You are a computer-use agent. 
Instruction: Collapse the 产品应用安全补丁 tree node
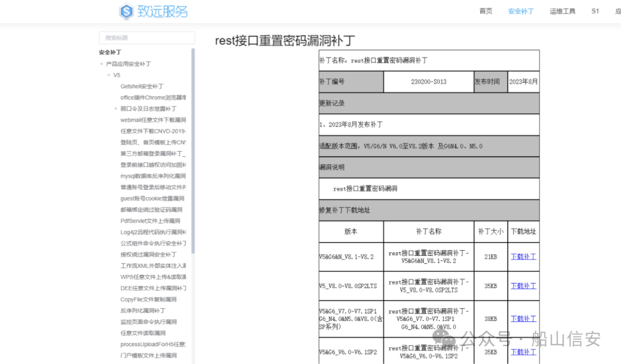point(101,64)
